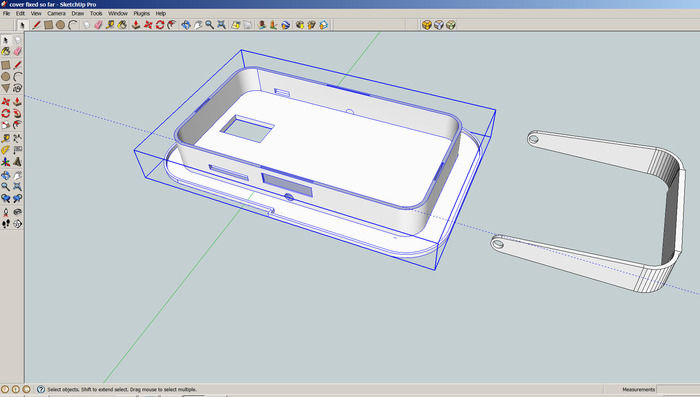This screenshot has width=700, height=397.
Task: Open the Help menu
Action: (x=161, y=13)
